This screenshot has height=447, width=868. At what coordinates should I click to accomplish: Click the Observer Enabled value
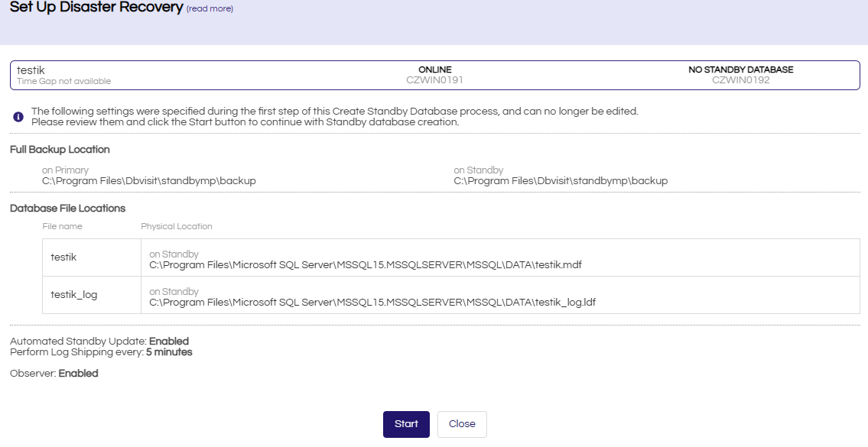pos(78,374)
